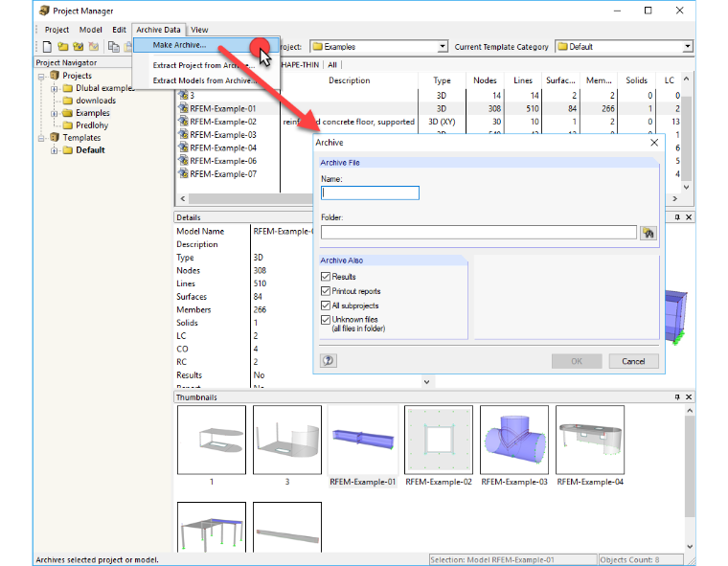
Task: Select Make Archive menu entry
Action: [206, 45]
